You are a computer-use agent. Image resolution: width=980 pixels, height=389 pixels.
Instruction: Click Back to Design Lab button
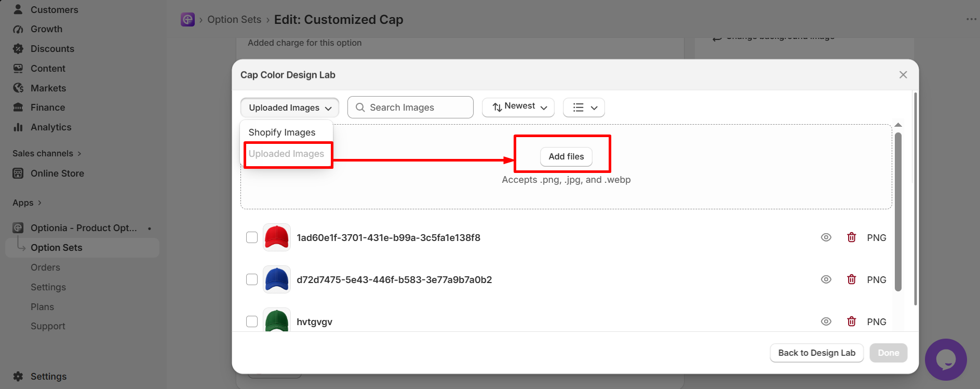click(x=816, y=353)
